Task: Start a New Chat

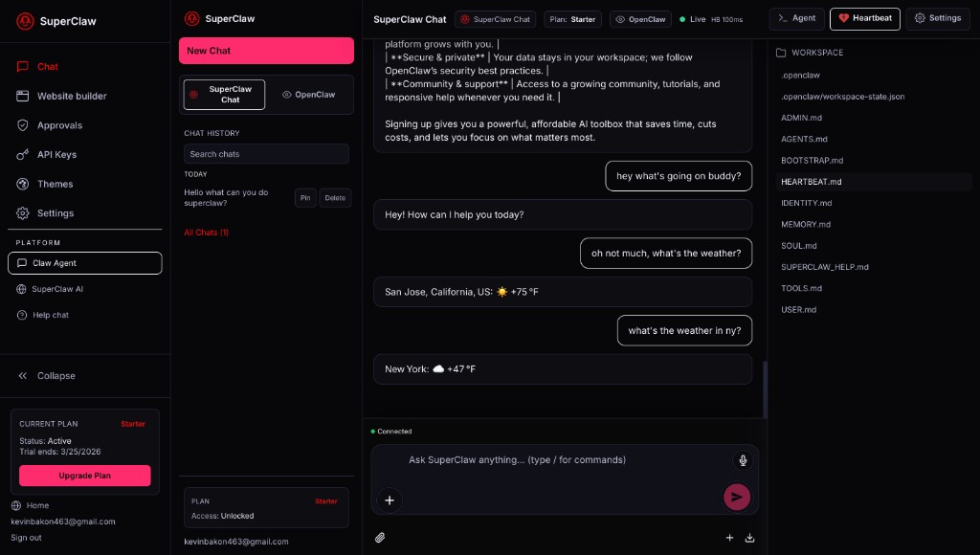Action: pyautogui.click(x=266, y=50)
